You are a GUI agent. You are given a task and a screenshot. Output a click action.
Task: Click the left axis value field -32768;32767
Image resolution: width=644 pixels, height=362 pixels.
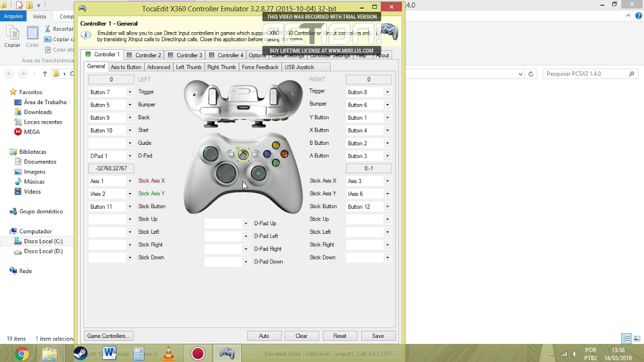click(x=111, y=168)
